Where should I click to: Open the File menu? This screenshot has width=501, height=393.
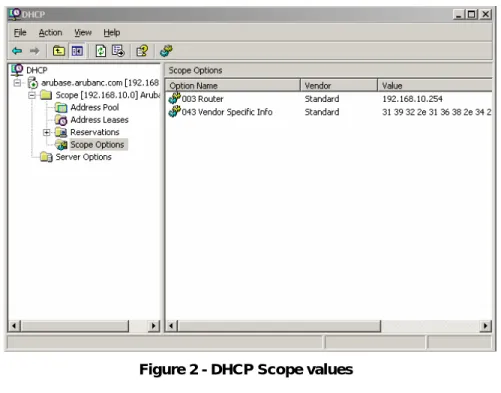click(20, 32)
